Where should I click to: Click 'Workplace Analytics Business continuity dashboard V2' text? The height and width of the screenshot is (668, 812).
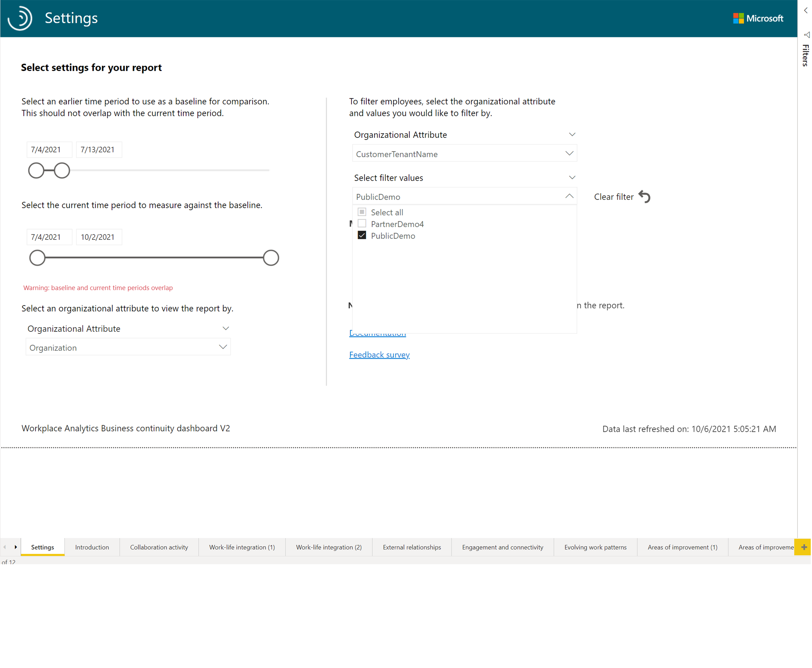[126, 429]
